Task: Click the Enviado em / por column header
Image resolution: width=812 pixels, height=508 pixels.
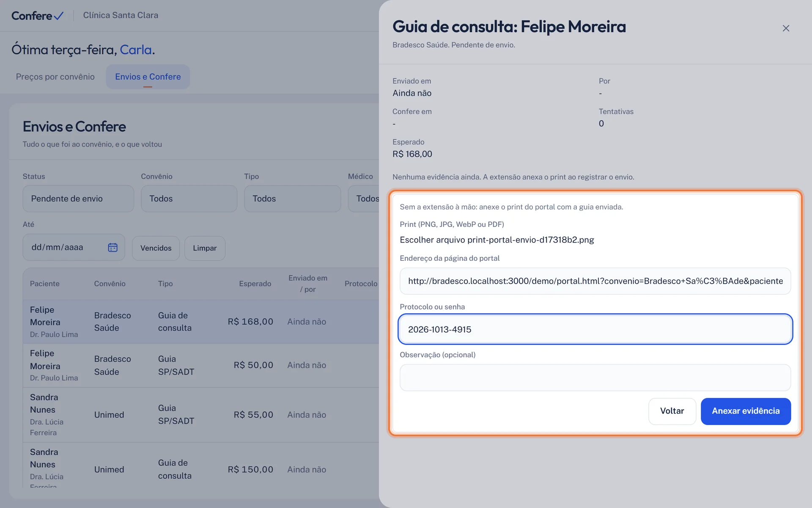Action: [x=308, y=284]
